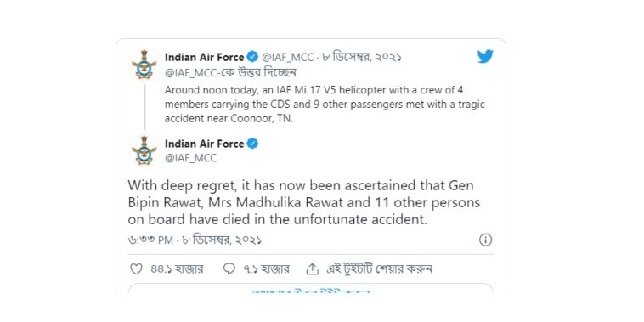
Task: Click the verified badge beside the lower Indian Air Force name
Action: pos(252,144)
